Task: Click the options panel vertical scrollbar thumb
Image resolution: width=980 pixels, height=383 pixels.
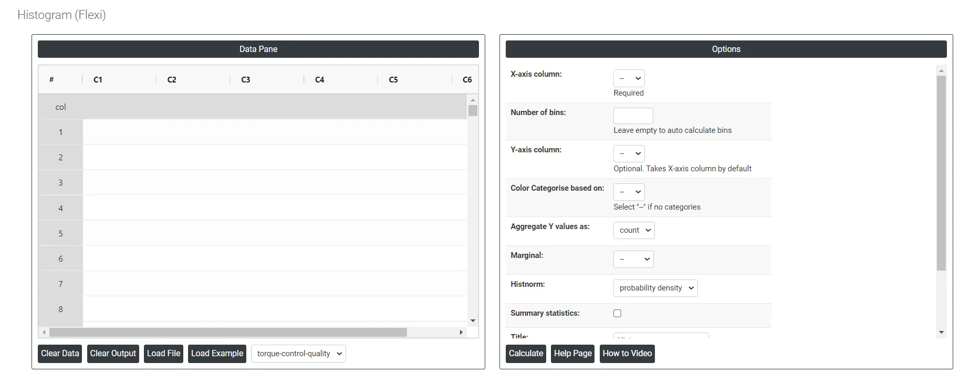Action: [x=941, y=173]
